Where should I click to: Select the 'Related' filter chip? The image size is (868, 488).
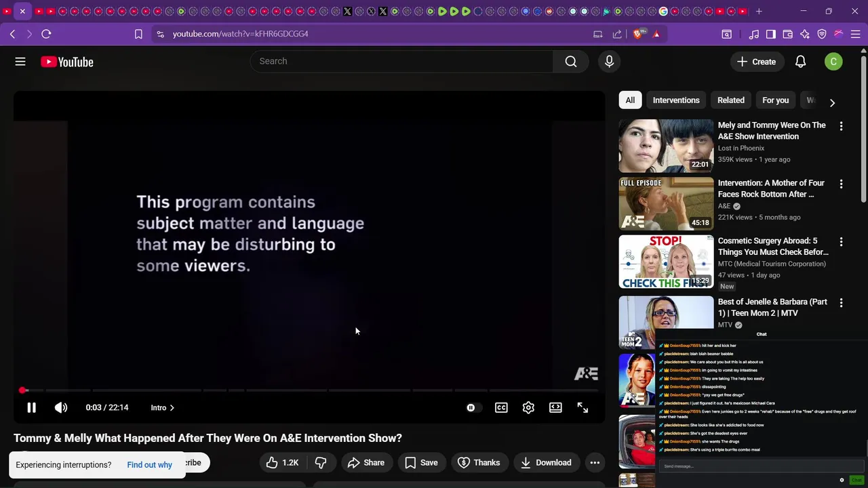click(731, 100)
